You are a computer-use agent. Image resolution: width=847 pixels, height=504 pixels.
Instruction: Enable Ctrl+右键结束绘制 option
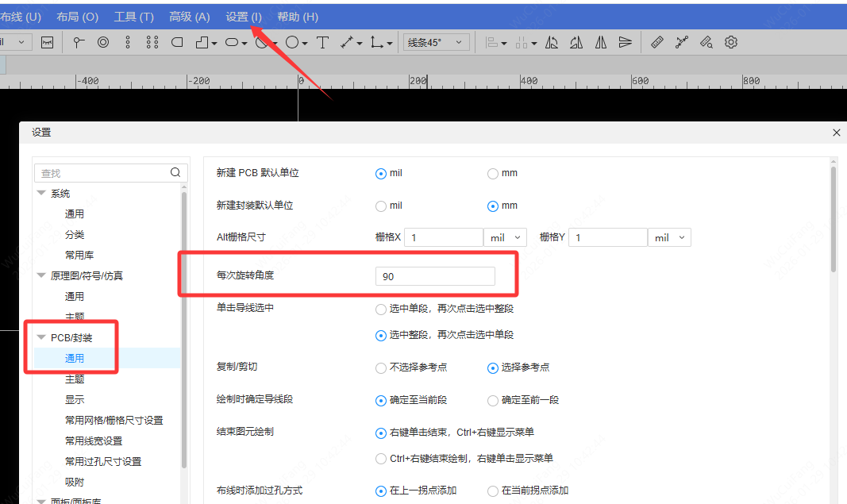381,458
